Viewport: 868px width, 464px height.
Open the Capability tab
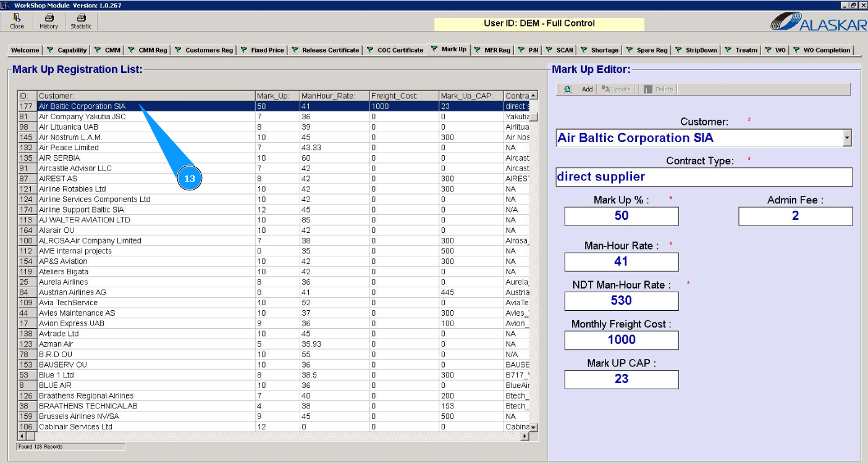67,50
